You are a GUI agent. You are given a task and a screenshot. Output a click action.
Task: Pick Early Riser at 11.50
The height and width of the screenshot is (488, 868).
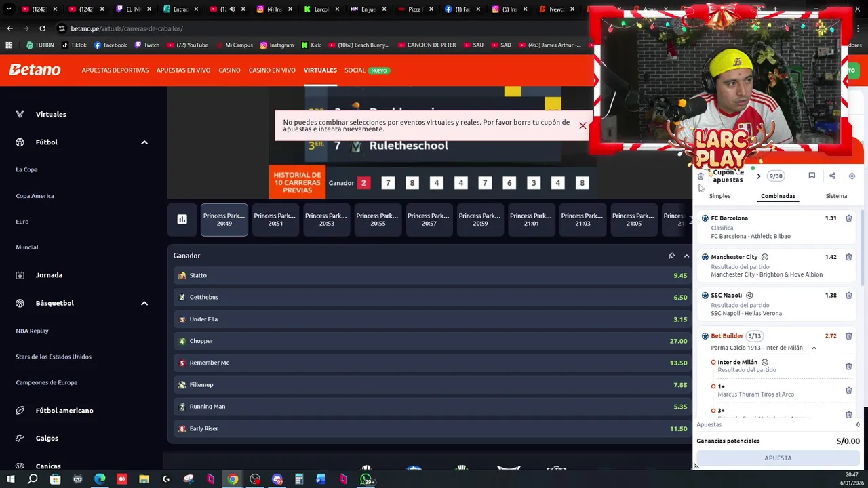pyautogui.click(x=431, y=428)
